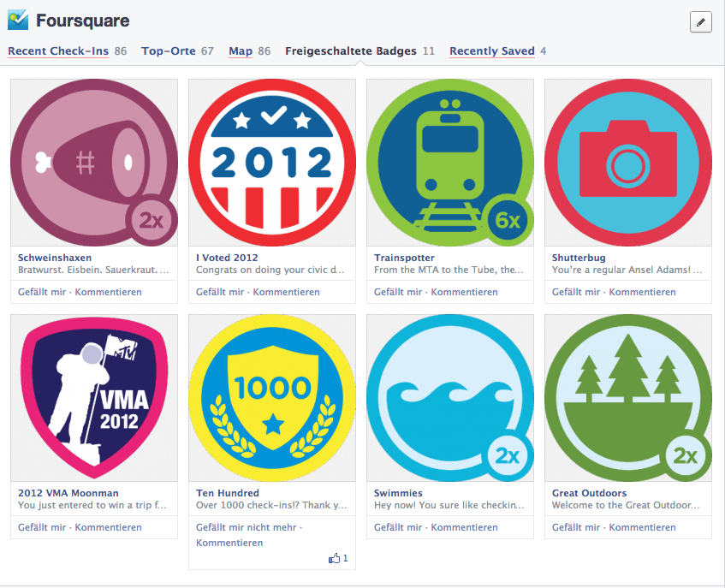Open the I Voted 2012 badge image
The height and width of the screenshot is (588, 725).
tap(272, 163)
